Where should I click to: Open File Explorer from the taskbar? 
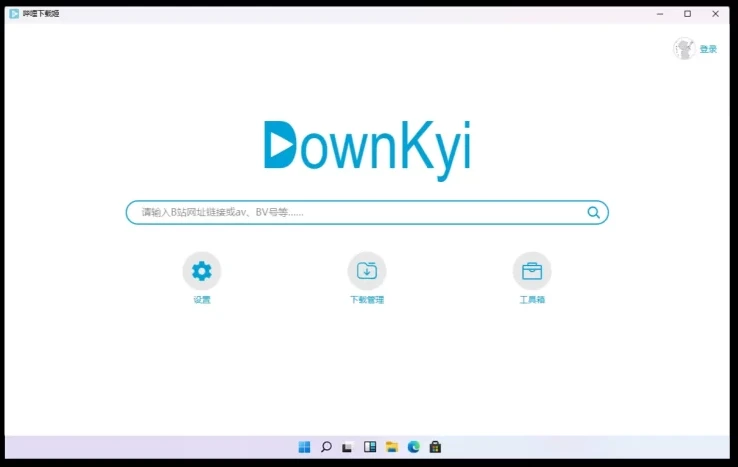tap(392, 447)
